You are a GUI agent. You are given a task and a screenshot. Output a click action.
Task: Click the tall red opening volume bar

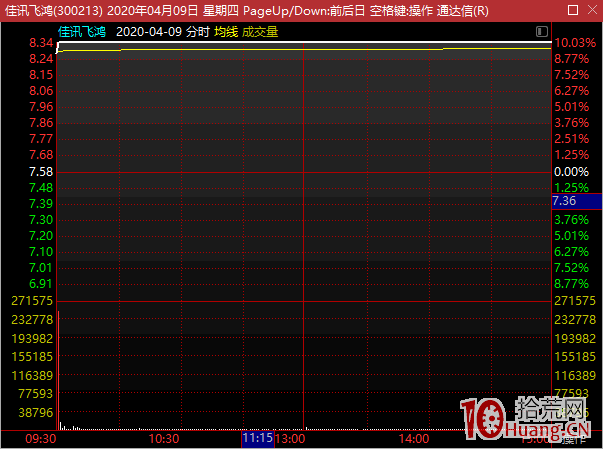tap(58, 370)
